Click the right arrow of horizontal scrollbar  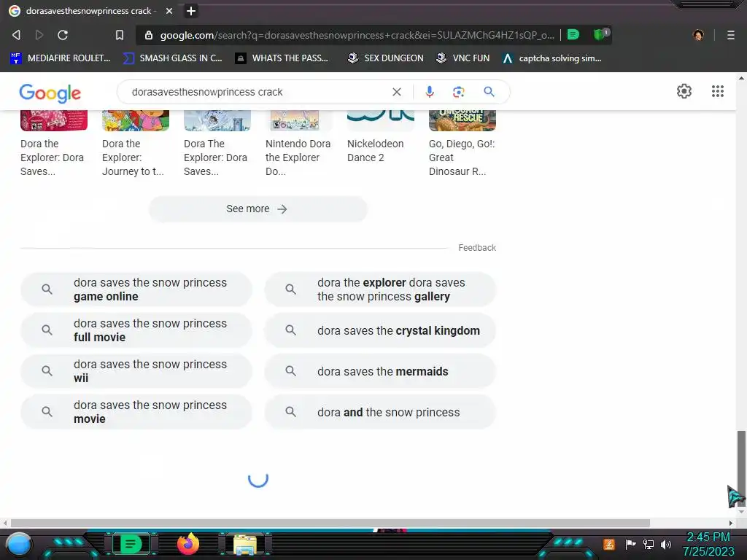click(731, 523)
